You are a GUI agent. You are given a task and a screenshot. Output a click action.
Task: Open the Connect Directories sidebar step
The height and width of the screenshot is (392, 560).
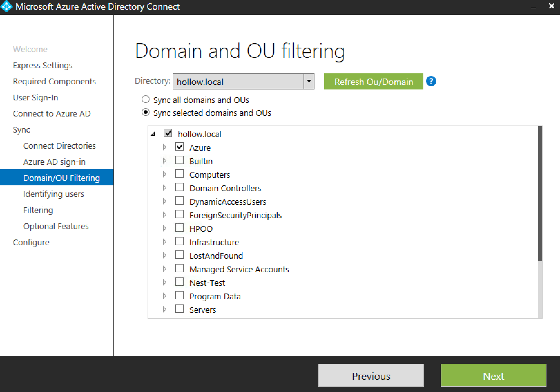pos(59,146)
